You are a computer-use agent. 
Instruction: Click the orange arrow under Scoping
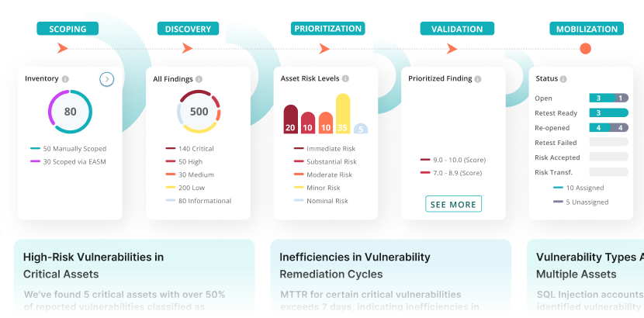62,48
